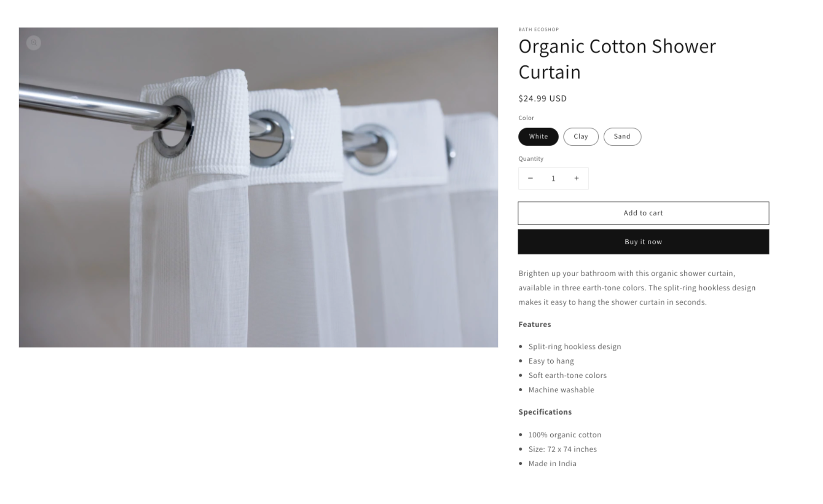Click the Bath Ecoshop vendor name

pos(539,29)
